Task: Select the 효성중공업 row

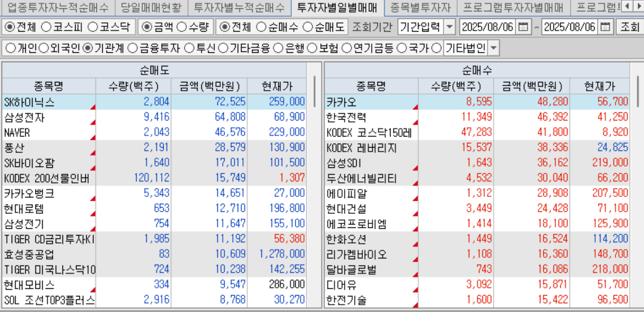Action: (154, 254)
